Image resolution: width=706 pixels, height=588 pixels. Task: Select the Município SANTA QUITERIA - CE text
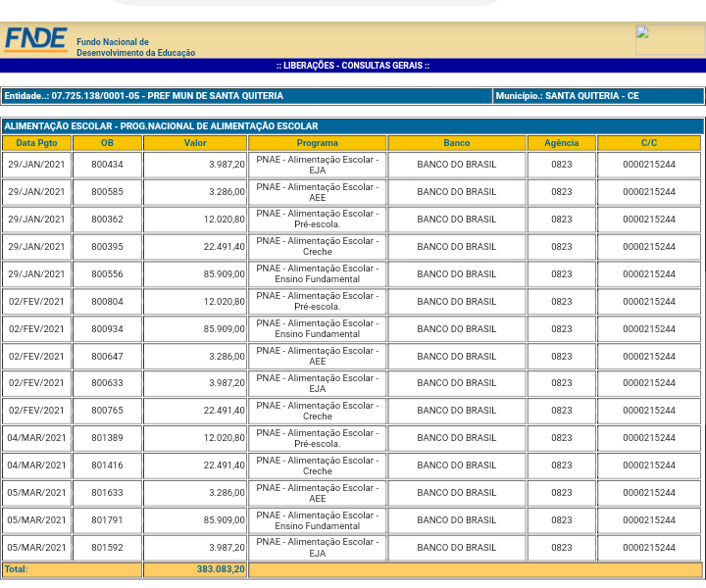coord(567,96)
